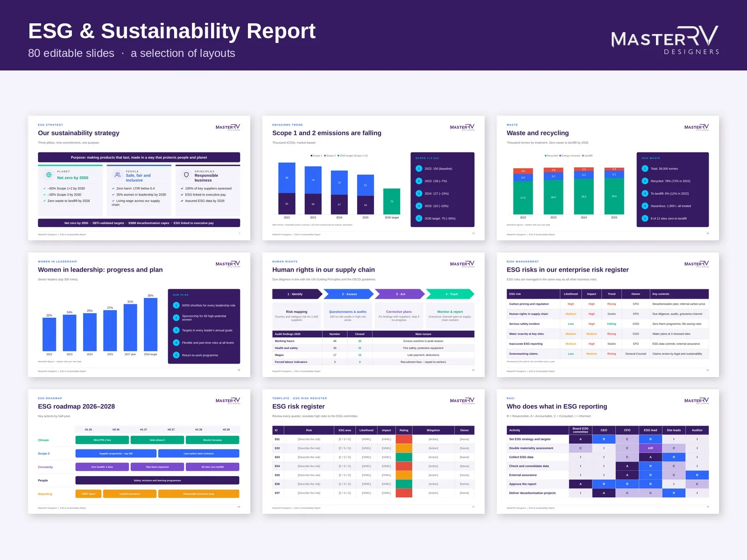Open the ESG risk register template slide

click(373, 451)
